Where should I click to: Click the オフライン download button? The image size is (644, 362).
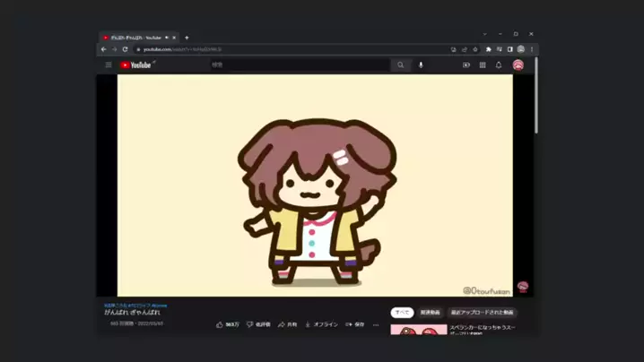322,324
